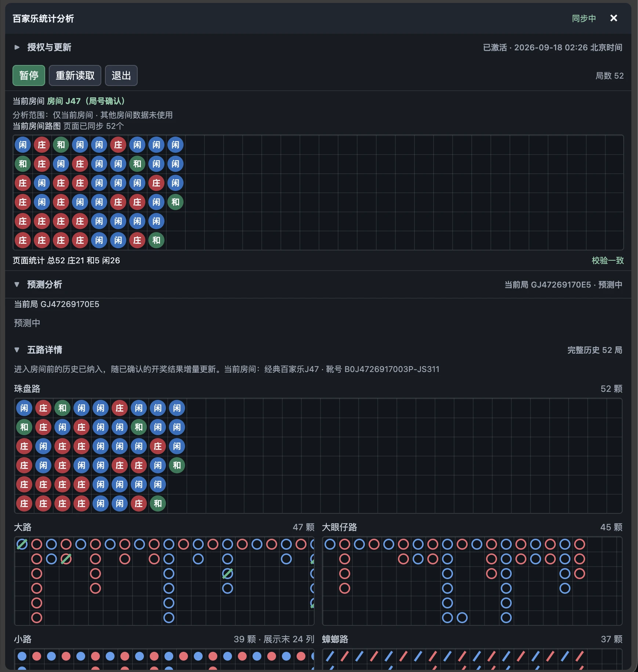Click the 小路 heading
638x672 pixels.
[x=23, y=639]
